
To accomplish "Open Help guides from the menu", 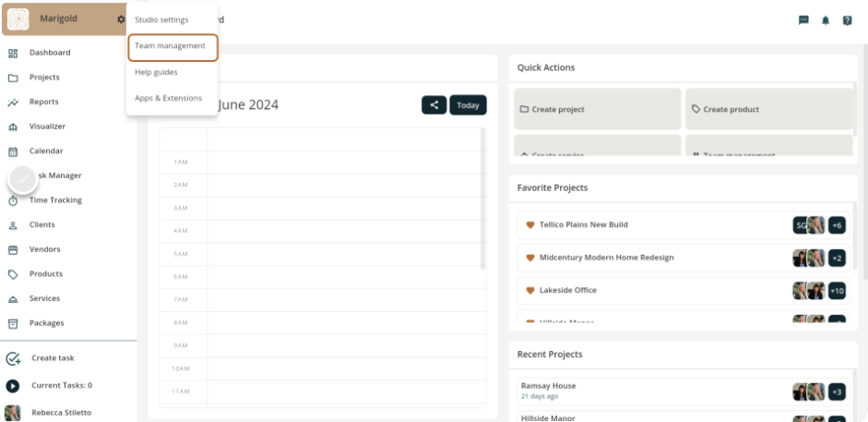I will pos(156,72).
